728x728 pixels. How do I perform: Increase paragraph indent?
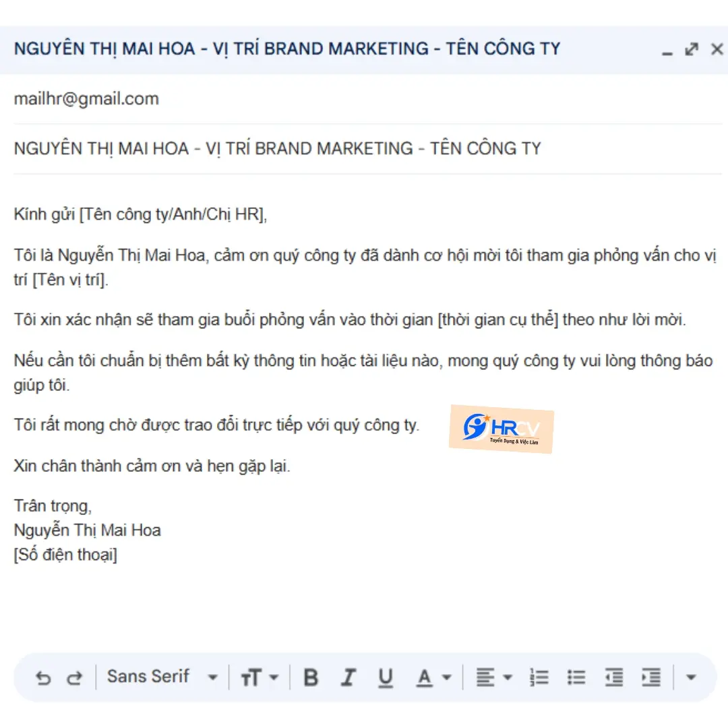point(651,678)
